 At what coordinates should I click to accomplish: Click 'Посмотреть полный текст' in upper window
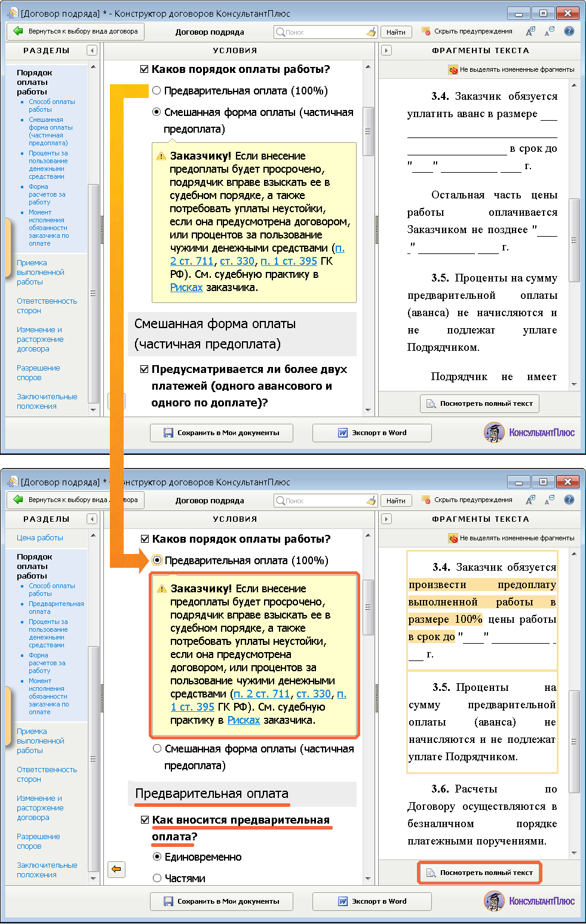[480, 403]
